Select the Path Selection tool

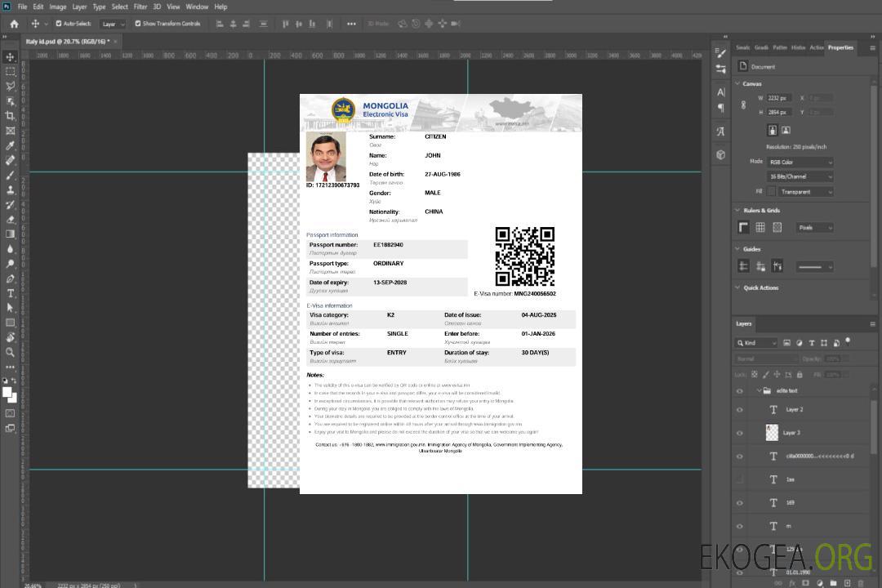(10, 308)
